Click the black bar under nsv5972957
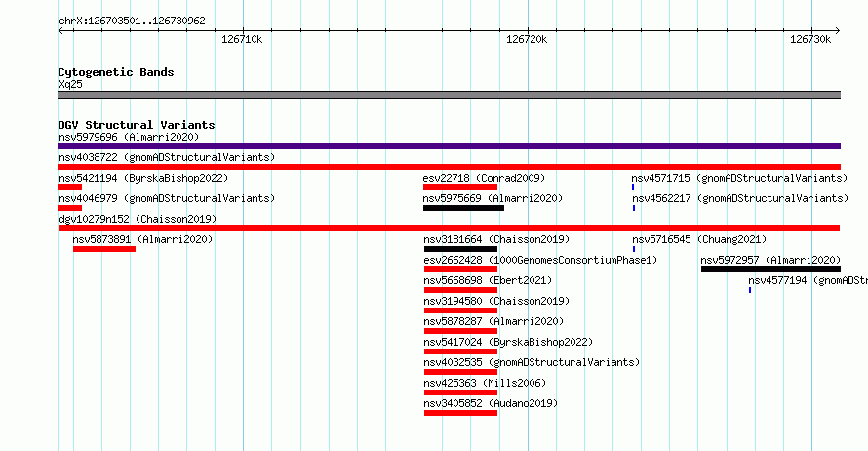This screenshot has width=868, height=451. tap(770, 269)
